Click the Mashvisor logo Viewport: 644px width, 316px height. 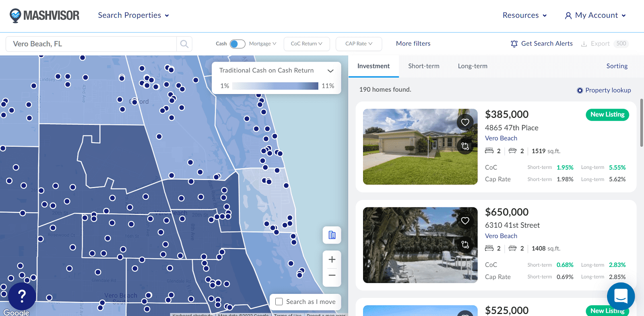coord(44,15)
